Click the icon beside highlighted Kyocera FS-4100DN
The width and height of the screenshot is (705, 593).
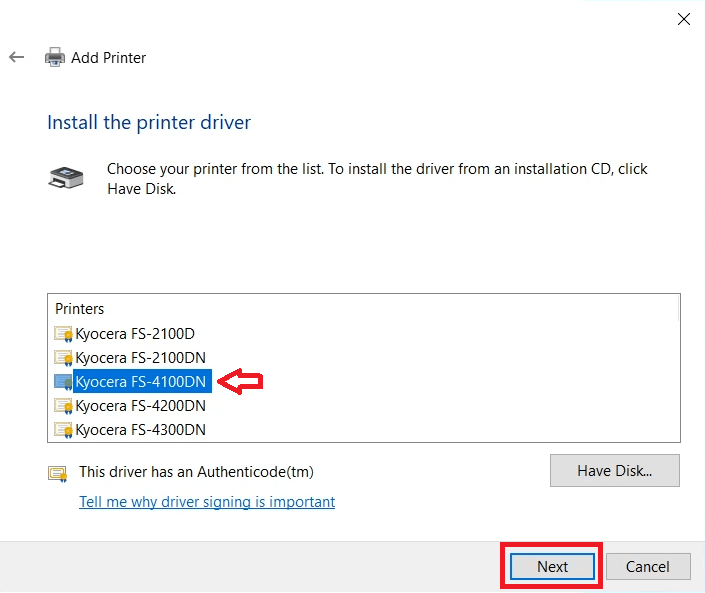click(63, 382)
